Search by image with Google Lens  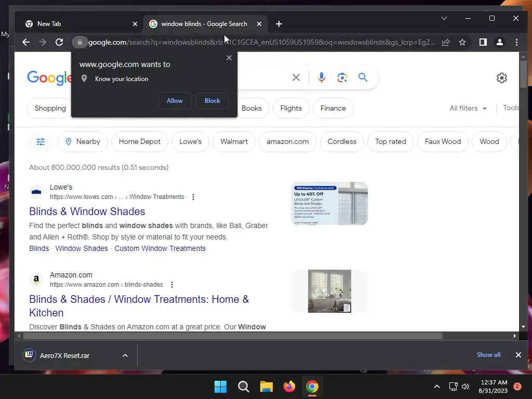[x=342, y=77]
